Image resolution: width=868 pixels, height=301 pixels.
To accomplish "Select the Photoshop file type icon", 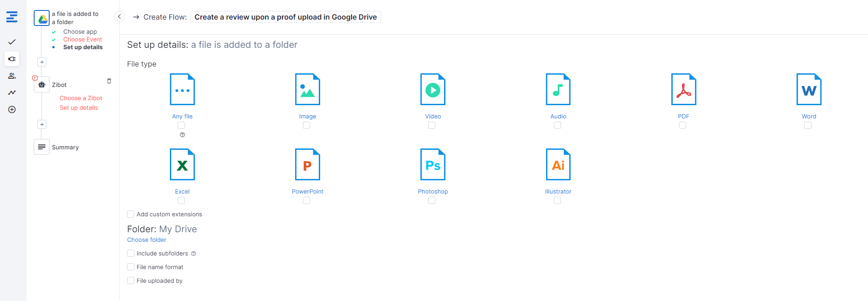I will pos(433,164).
